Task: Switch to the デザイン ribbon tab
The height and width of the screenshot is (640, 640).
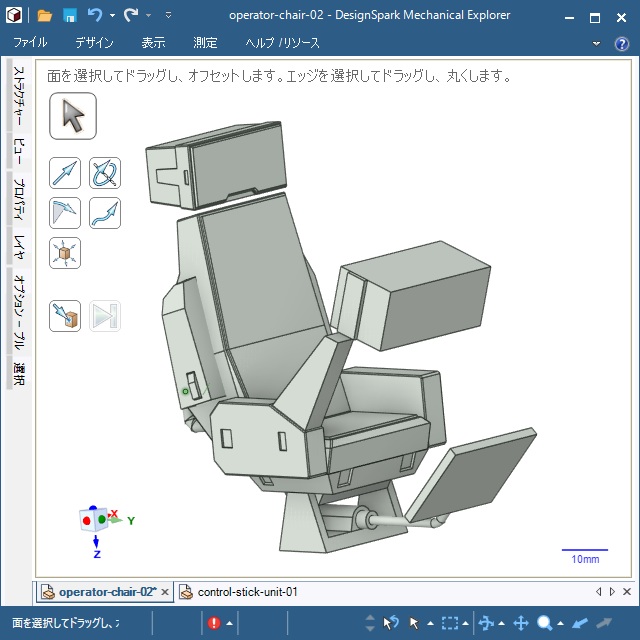Action: pyautogui.click(x=94, y=42)
